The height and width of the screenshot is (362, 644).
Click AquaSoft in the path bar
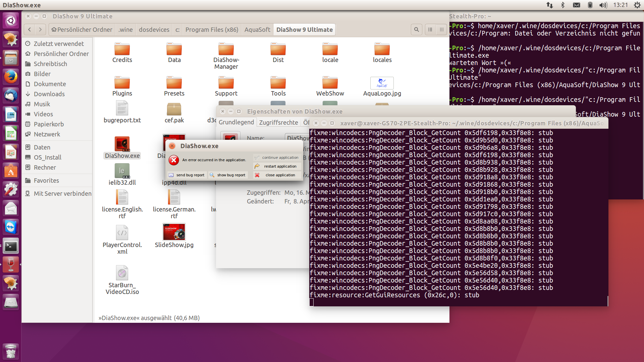pos(257,29)
